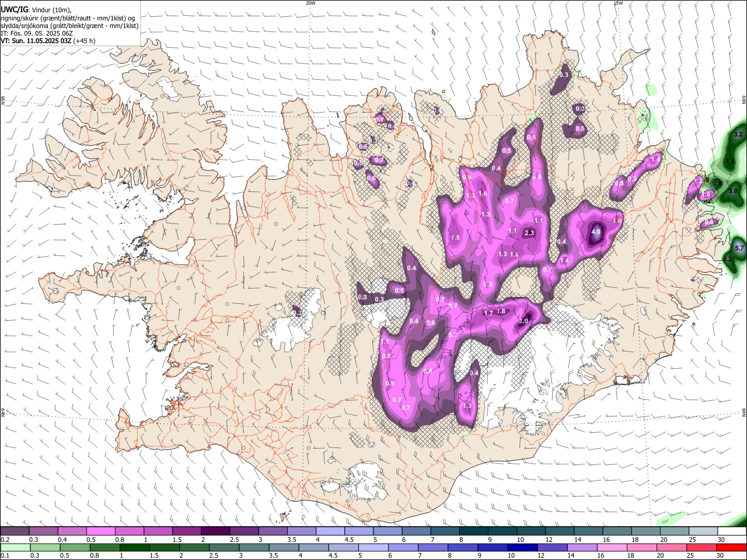Click the crimson swatch between 25 and 30
The width and height of the screenshot is (747, 560).
point(701,547)
